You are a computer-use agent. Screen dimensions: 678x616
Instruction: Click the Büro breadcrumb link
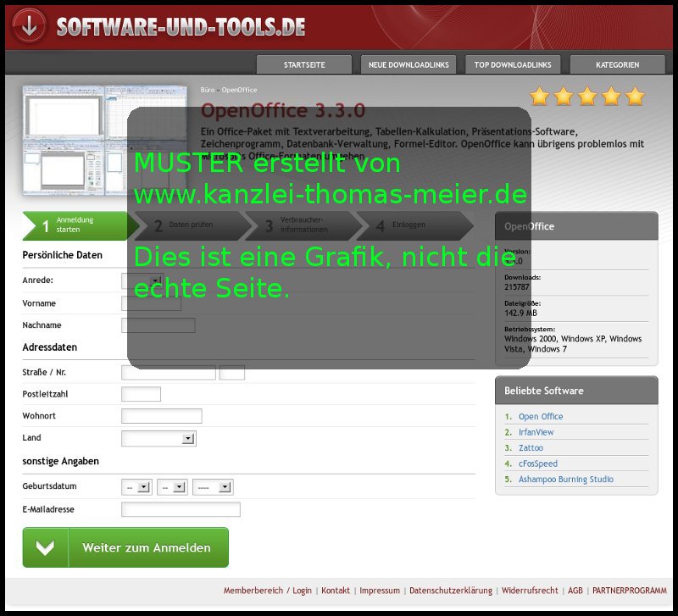(208, 90)
